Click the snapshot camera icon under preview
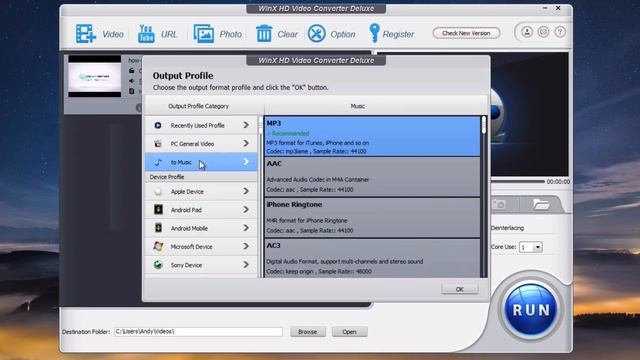The image size is (640, 360). pyautogui.click(x=499, y=204)
